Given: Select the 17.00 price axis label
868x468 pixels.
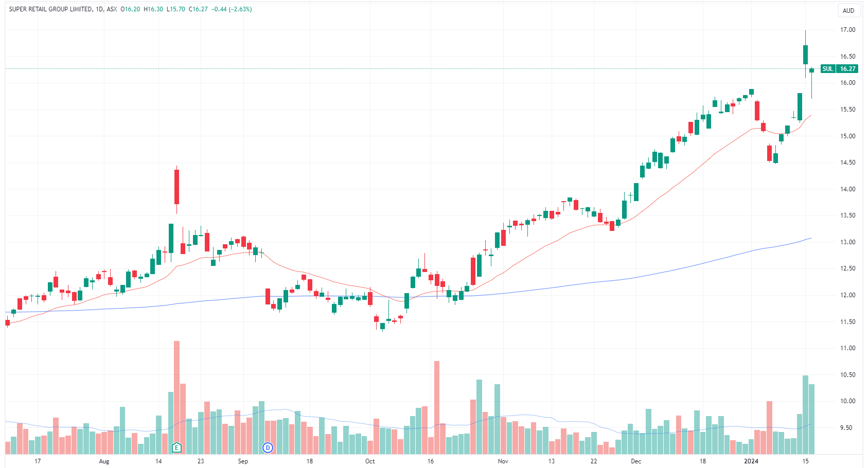Looking at the screenshot, I should (x=847, y=30).
